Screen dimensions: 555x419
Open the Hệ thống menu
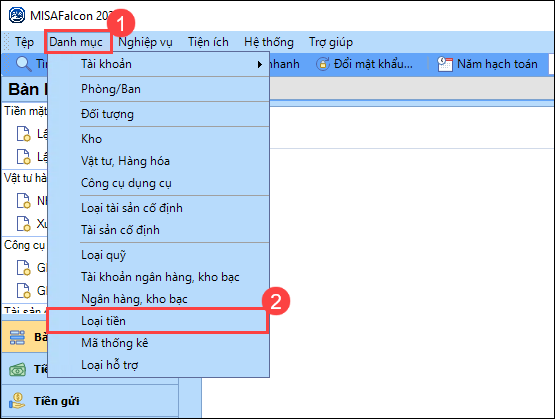[269, 42]
